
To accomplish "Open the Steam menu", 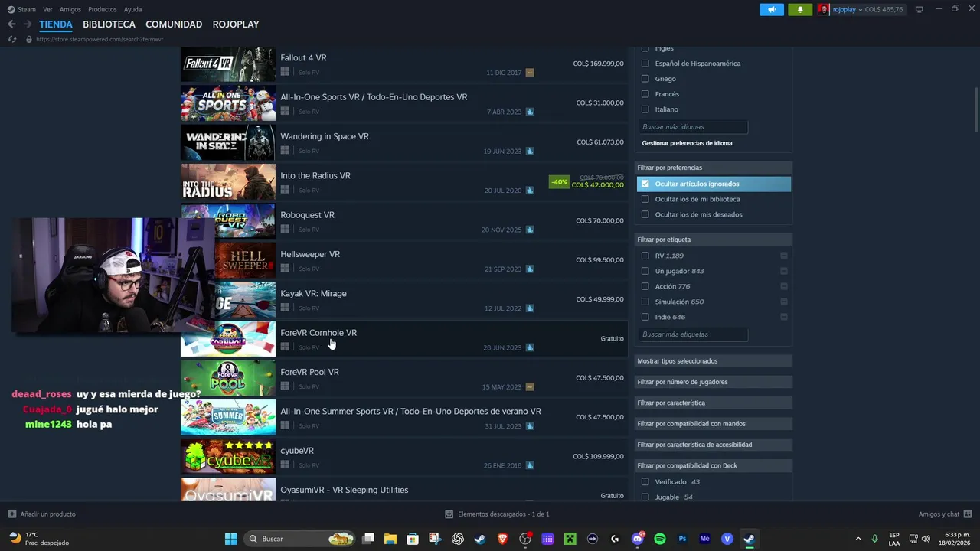I will pyautogui.click(x=21, y=9).
